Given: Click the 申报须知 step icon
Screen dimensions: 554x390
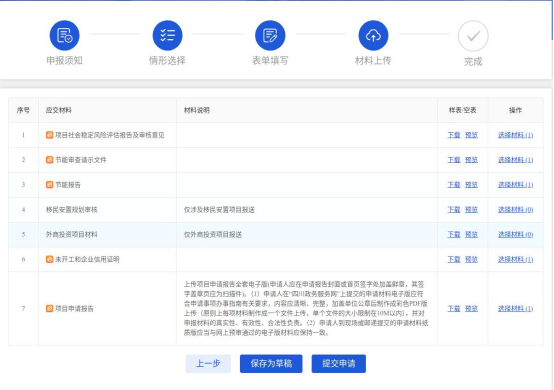Looking at the screenshot, I should coord(64,35).
